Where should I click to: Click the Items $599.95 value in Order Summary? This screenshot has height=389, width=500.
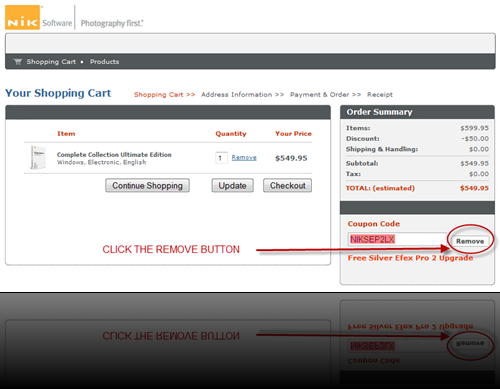474,128
